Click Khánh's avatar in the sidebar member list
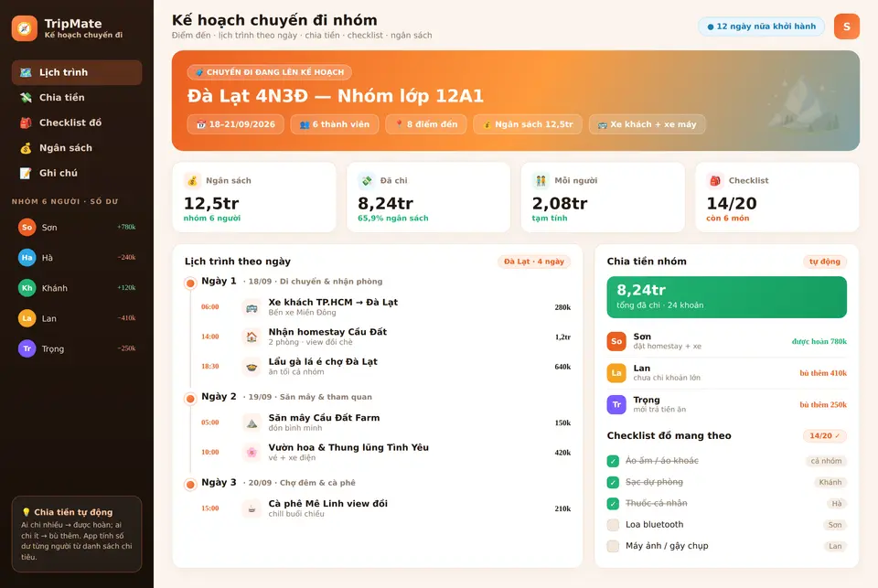Image resolution: width=878 pixels, height=588 pixels. tap(27, 288)
